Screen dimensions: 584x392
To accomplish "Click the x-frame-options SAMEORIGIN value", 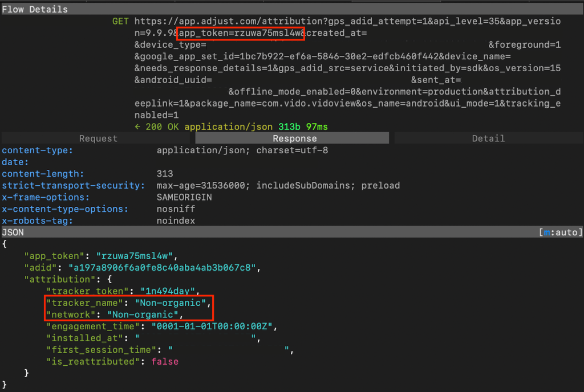I will pos(184,197).
